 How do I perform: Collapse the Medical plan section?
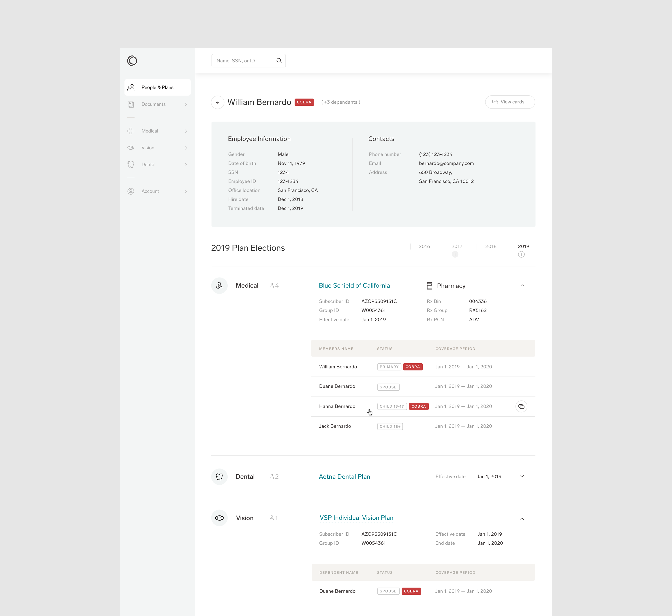pos(522,286)
